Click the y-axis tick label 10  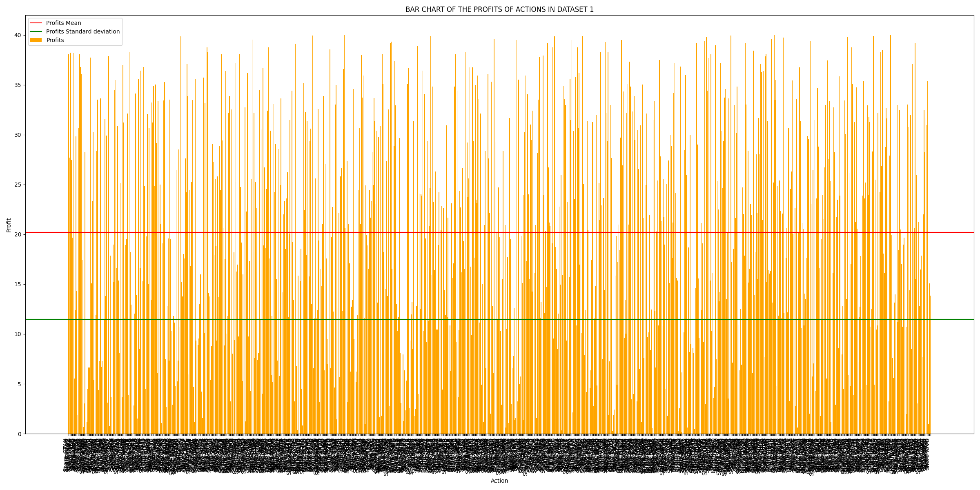click(18, 334)
